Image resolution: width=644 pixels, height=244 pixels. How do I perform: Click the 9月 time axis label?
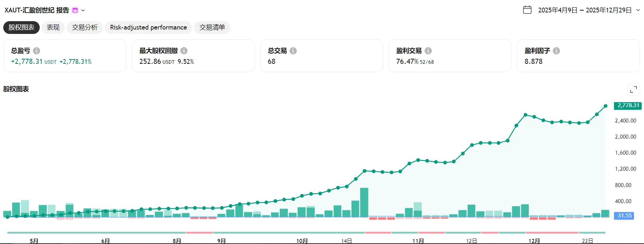point(222,241)
